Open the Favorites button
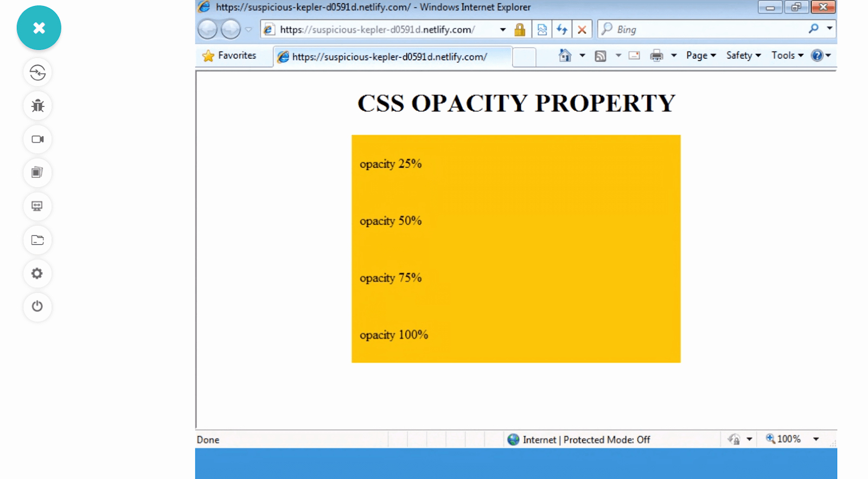 (229, 56)
